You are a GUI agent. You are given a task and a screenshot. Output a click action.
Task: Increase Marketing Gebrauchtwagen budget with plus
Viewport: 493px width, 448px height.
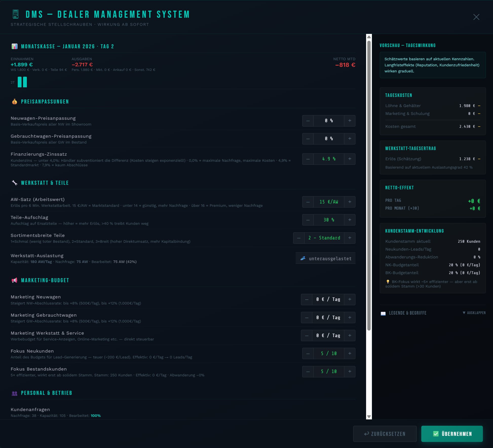click(350, 318)
